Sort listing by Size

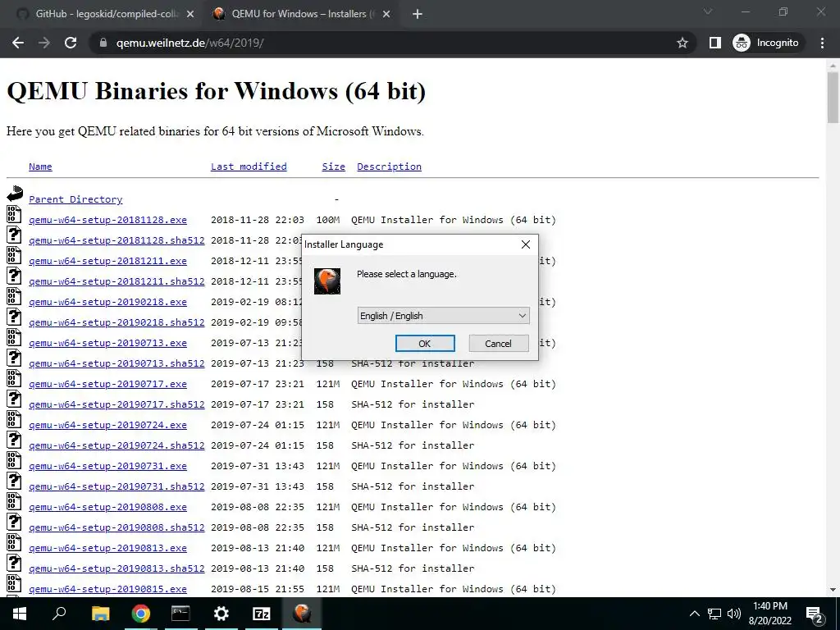(333, 167)
